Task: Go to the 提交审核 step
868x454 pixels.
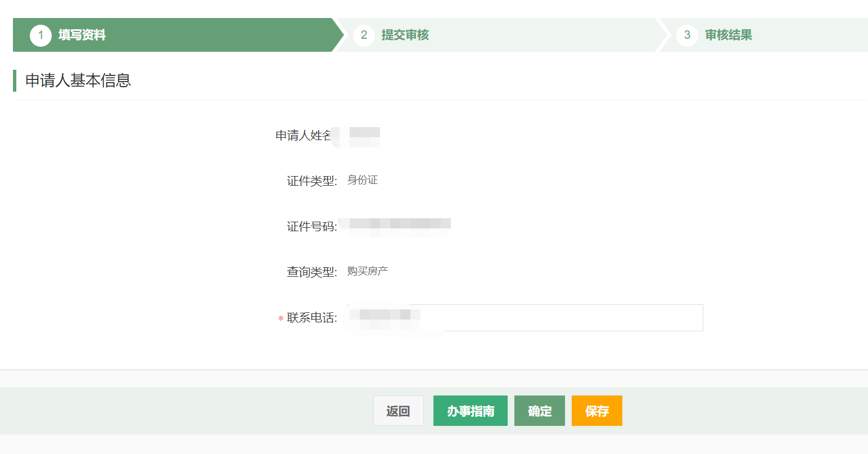Action: [405, 35]
